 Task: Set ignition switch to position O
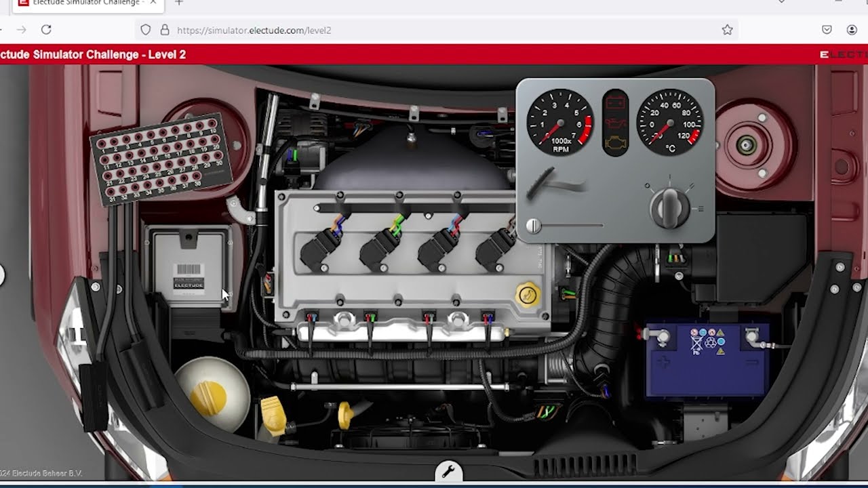648,185
